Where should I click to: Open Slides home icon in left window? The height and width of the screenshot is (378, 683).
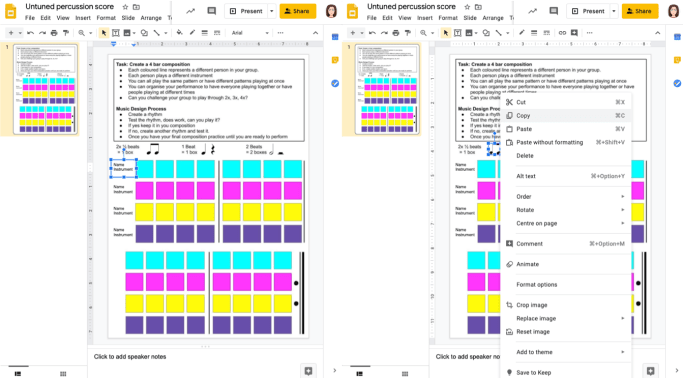10,11
